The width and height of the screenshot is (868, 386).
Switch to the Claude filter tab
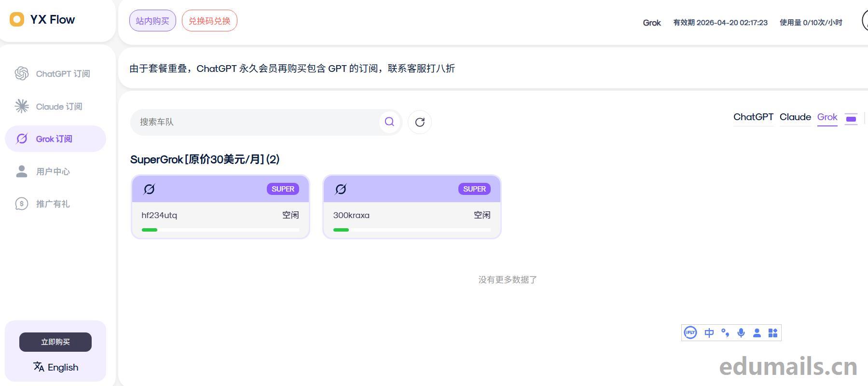click(795, 117)
